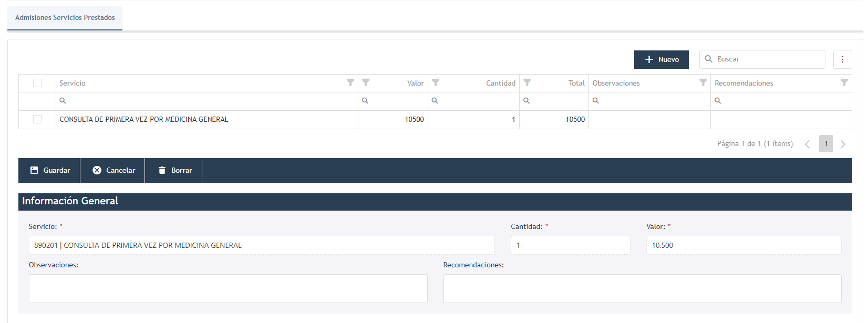Click the Total cell showing 10500
The width and height of the screenshot is (868, 323).
(x=554, y=119)
